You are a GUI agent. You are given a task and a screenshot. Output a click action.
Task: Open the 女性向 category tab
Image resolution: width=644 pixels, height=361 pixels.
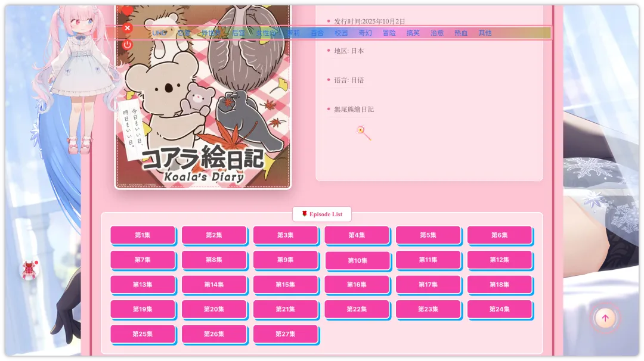[266, 33]
